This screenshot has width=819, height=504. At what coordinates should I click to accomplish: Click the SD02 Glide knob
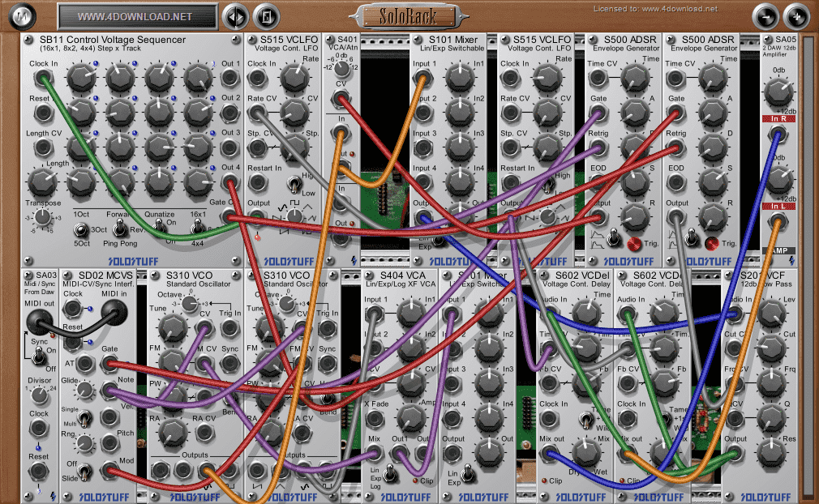(85, 389)
